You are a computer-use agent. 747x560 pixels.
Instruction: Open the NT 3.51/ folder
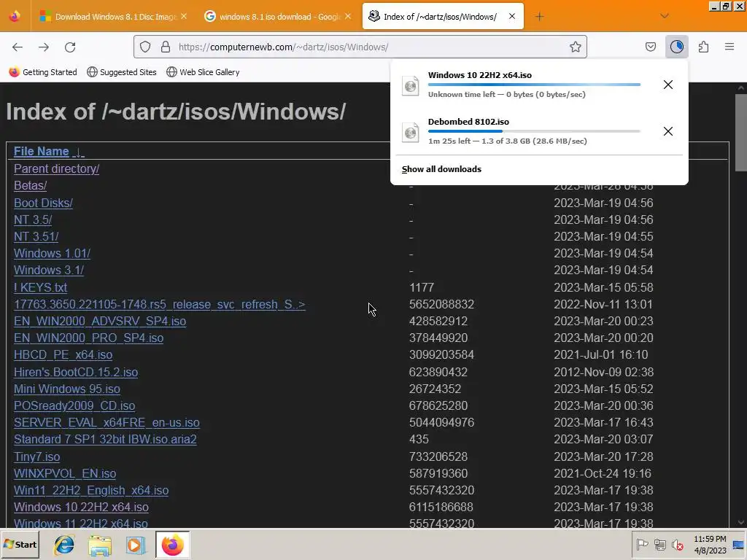click(36, 237)
